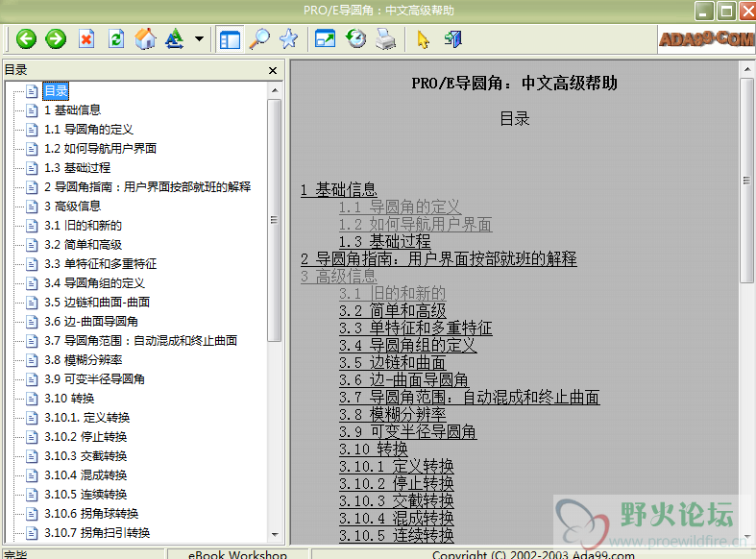Open content link 3.9 可变半径导圆角
This screenshot has height=559, width=756.
coord(408,432)
